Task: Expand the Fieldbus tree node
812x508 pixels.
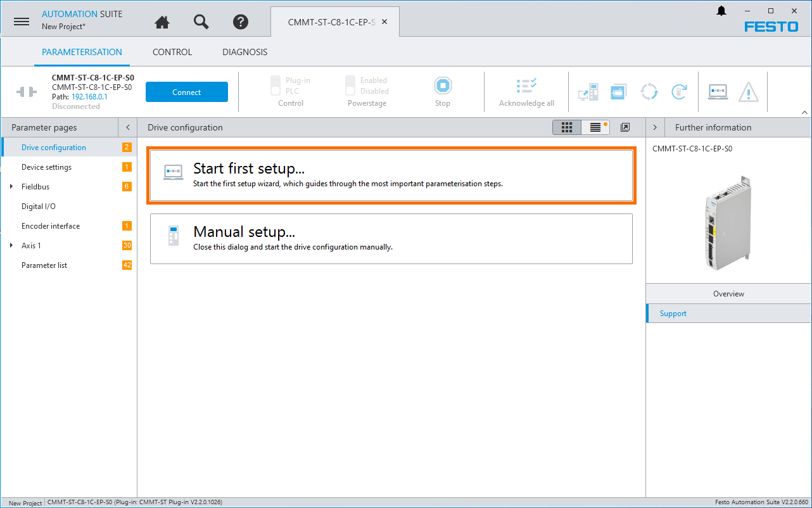Action: 11,187
